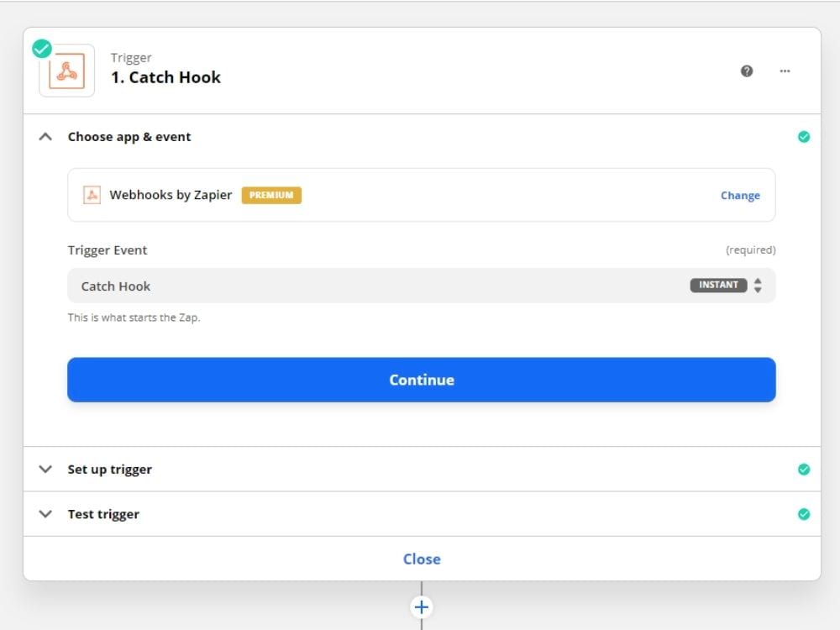
Task: Click the INSTANT badge
Action: (x=718, y=285)
